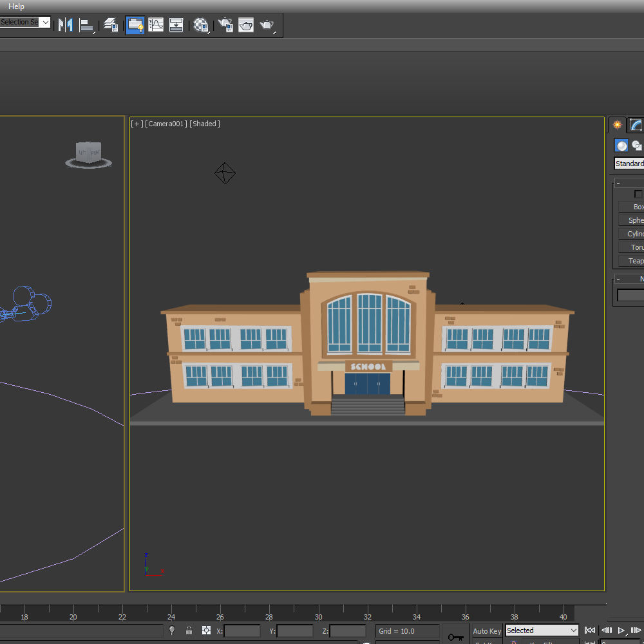This screenshot has width=644, height=644.
Task: Select the Shapes category icon
Action: point(637,146)
